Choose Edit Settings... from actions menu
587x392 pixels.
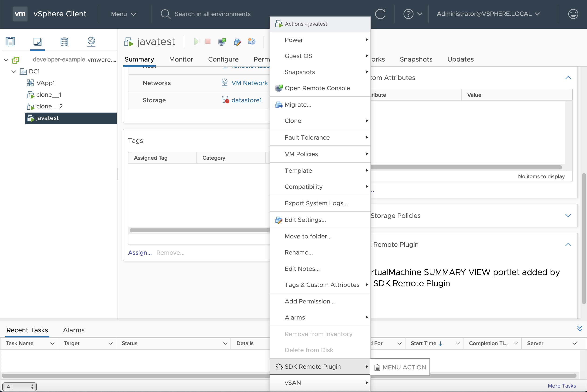(320, 220)
